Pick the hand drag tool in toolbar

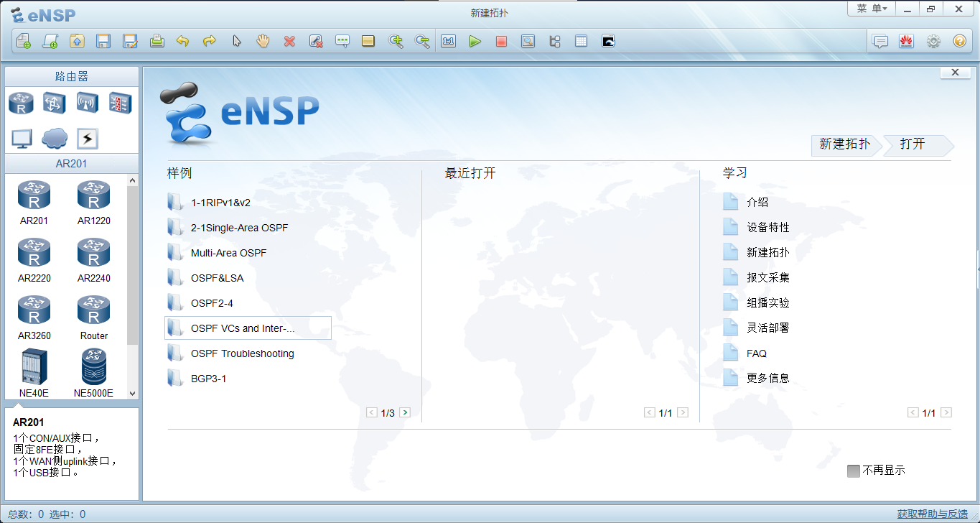pos(263,42)
